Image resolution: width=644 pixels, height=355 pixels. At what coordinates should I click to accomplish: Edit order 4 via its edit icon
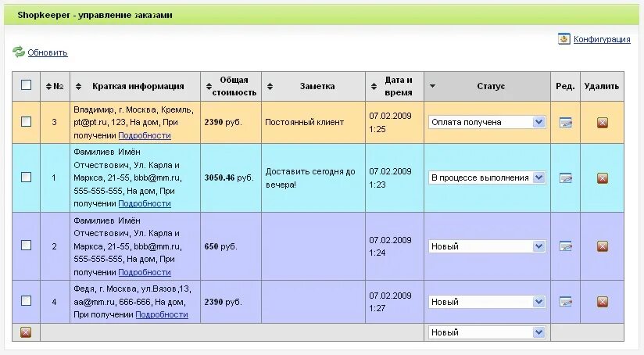[566, 302]
